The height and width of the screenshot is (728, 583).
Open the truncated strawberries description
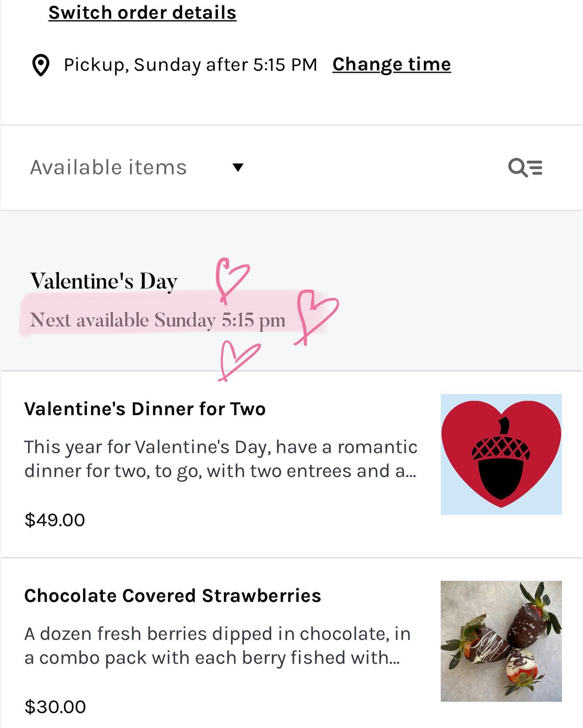217,646
